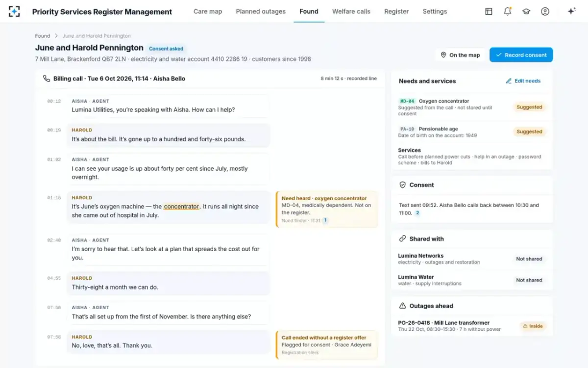Click Not shared status for Lumina Networks
Viewport: 588px width, 368px height.
[529, 259]
